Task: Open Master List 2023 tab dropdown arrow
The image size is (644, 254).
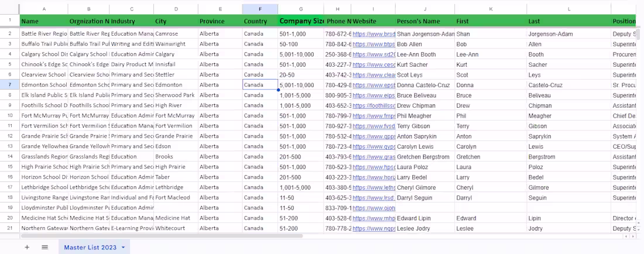Action: (123, 248)
